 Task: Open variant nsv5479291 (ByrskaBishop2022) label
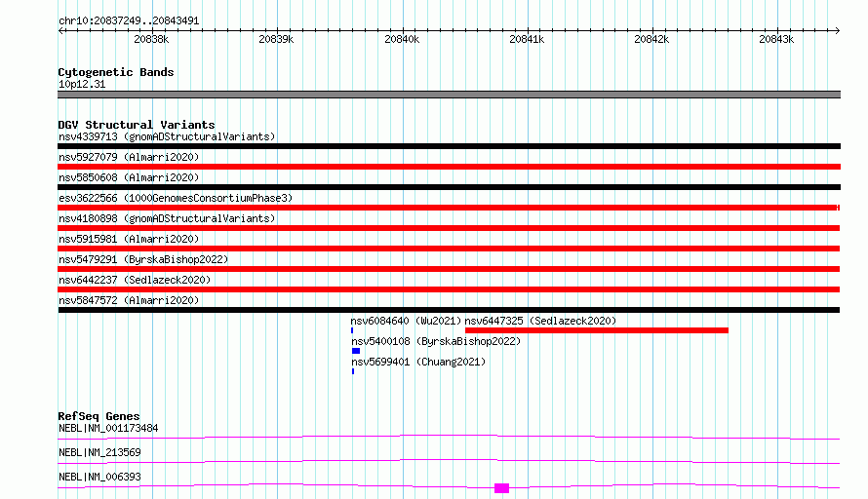point(143,259)
